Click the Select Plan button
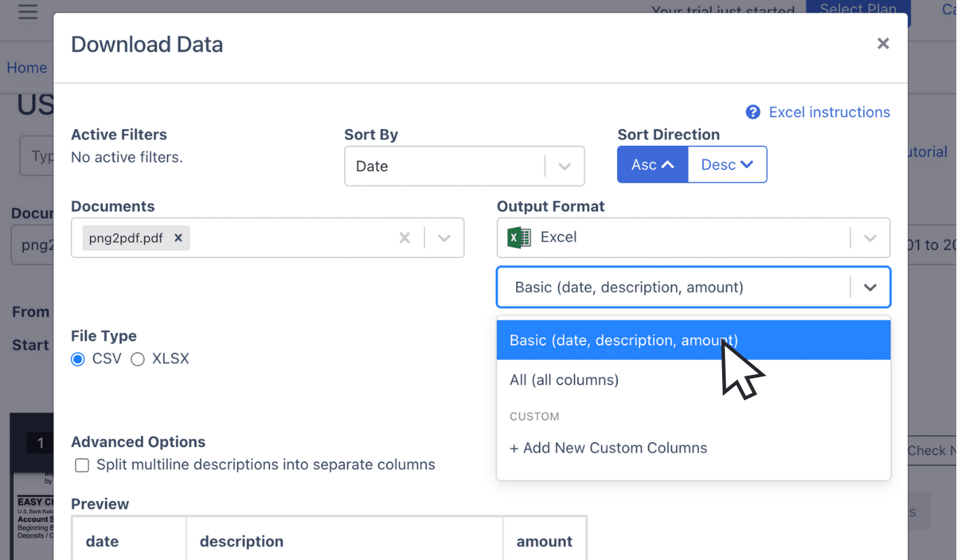 pyautogui.click(x=858, y=12)
